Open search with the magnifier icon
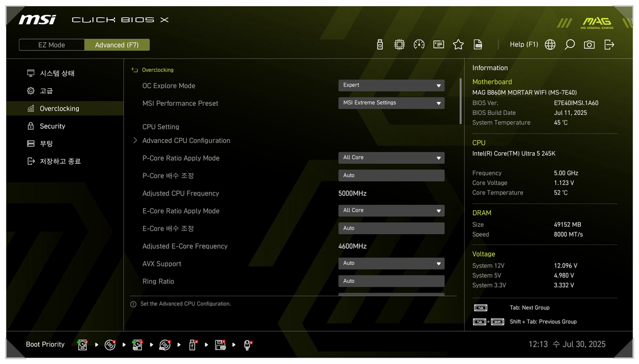The image size is (639, 364). 570,45
